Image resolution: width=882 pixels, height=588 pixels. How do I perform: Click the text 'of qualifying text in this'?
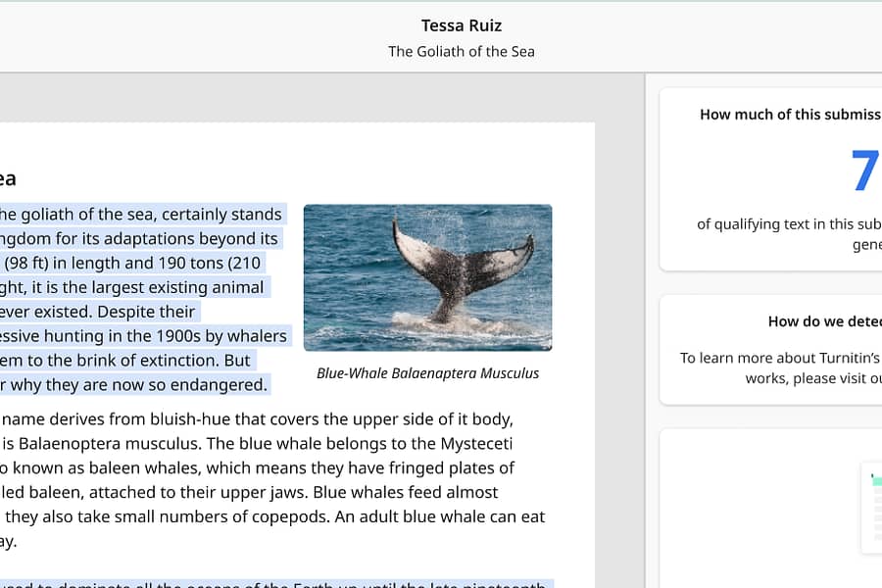[x=789, y=224]
